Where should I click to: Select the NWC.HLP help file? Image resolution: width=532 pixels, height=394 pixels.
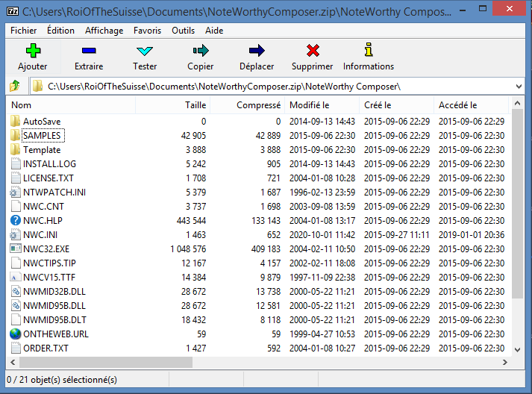(x=43, y=220)
